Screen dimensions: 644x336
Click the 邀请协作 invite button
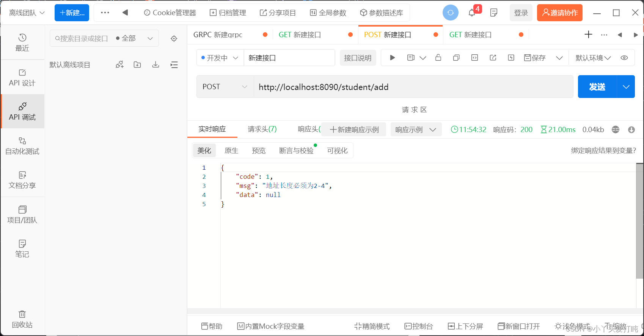[x=560, y=13]
